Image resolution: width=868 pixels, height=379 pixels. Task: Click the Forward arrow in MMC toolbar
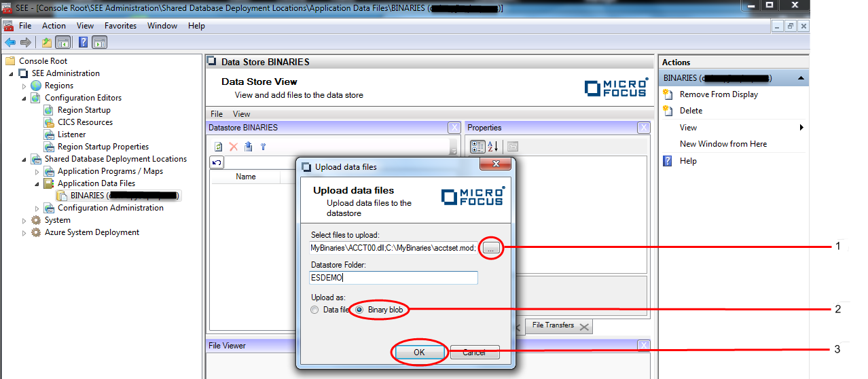pos(26,42)
